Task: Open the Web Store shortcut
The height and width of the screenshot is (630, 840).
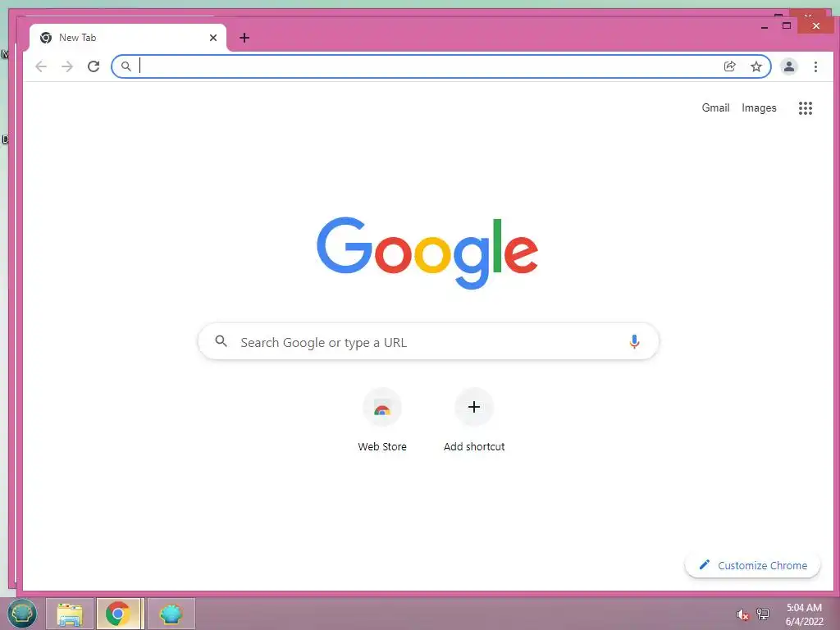Action: [x=382, y=420]
